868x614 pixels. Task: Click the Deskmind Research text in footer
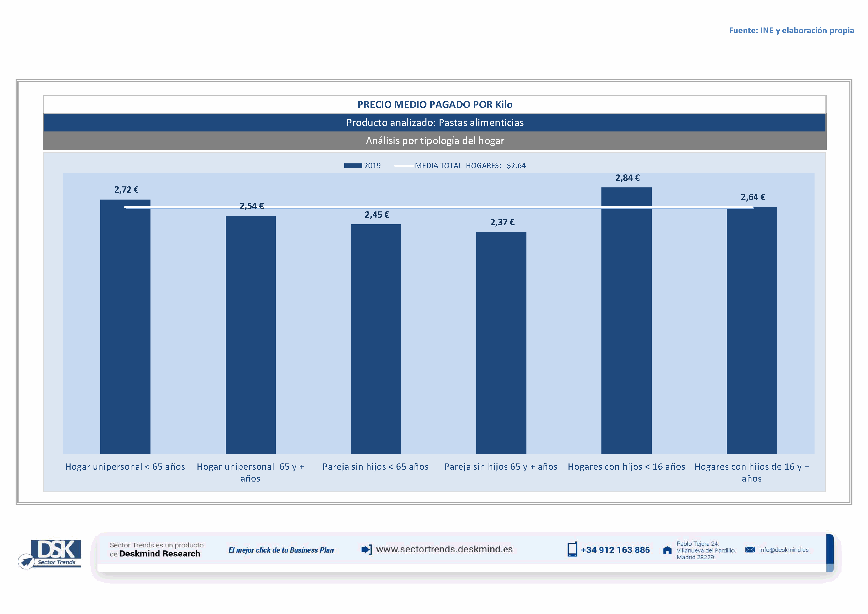(x=160, y=554)
